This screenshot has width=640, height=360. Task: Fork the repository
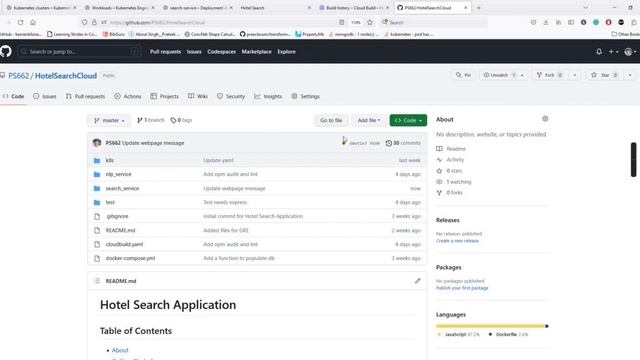click(x=550, y=75)
